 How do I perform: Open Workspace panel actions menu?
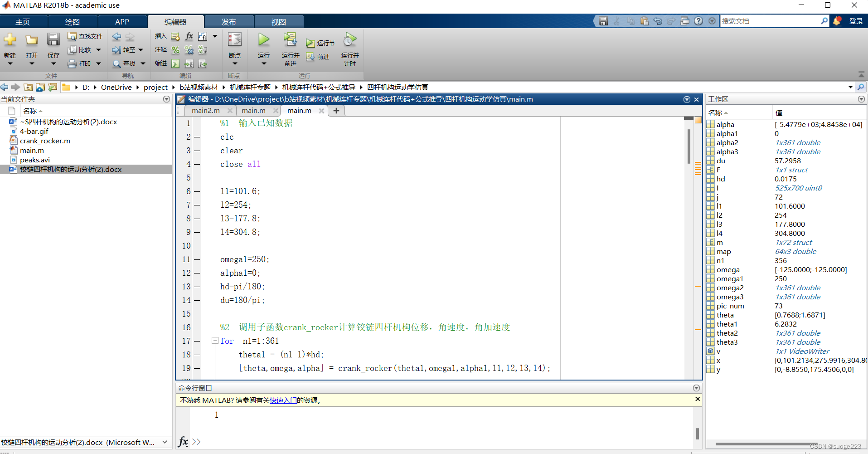pyautogui.click(x=861, y=99)
